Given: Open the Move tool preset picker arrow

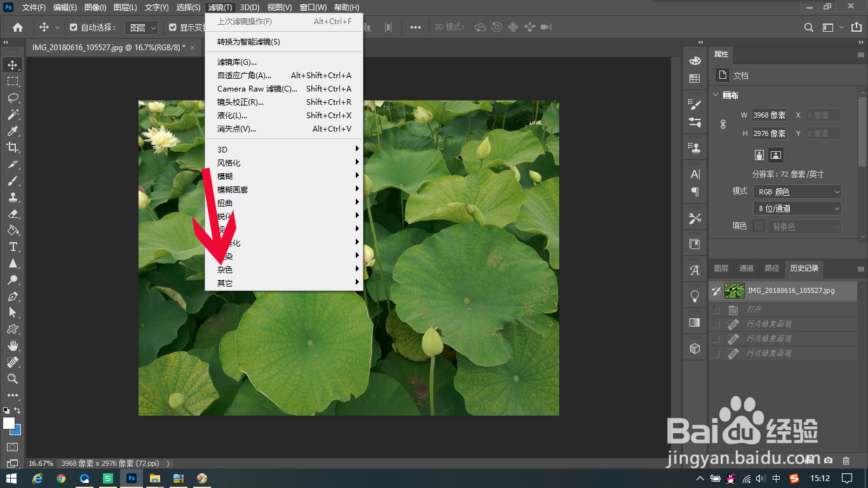Looking at the screenshot, I should [x=58, y=27].
